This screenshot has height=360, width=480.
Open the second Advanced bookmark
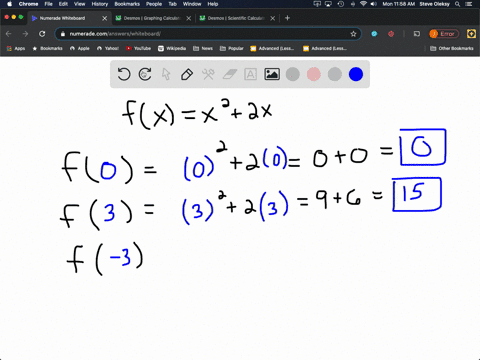(325, 48)
